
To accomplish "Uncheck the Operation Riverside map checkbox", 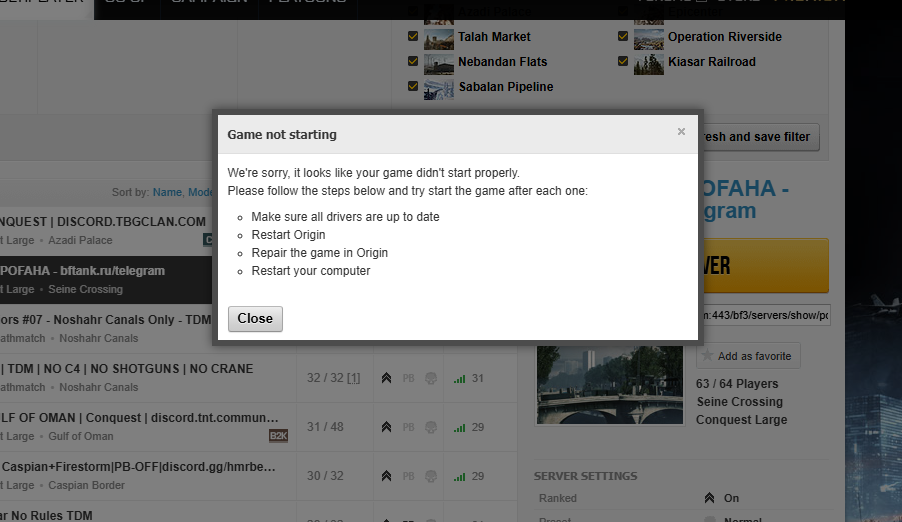I will click(623, 36).
